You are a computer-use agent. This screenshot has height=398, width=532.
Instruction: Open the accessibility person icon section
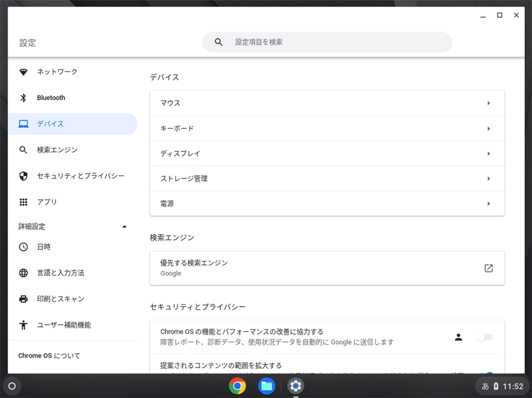(x=24, y=325)
